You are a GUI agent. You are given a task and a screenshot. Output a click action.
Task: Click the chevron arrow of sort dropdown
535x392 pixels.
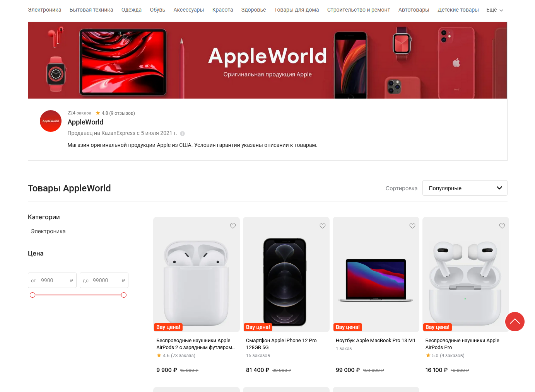(x=499, y=188)
